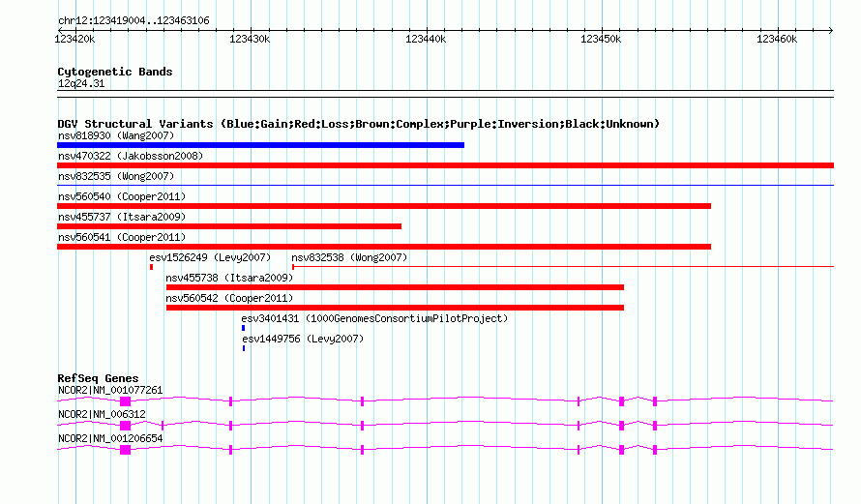Click the small blue esv3401431 variant marker
This screenshot has width=861, height=504.
243,328
